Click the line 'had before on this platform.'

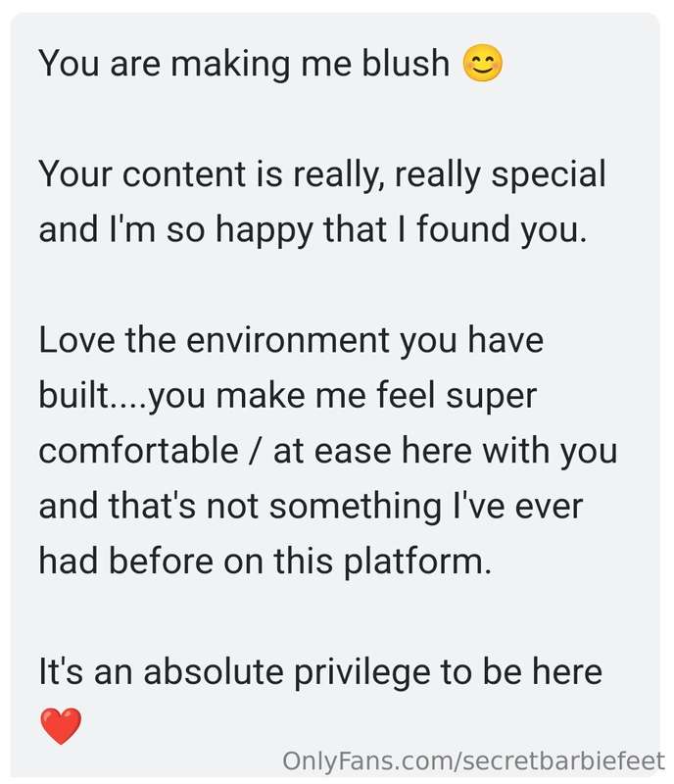265,561
